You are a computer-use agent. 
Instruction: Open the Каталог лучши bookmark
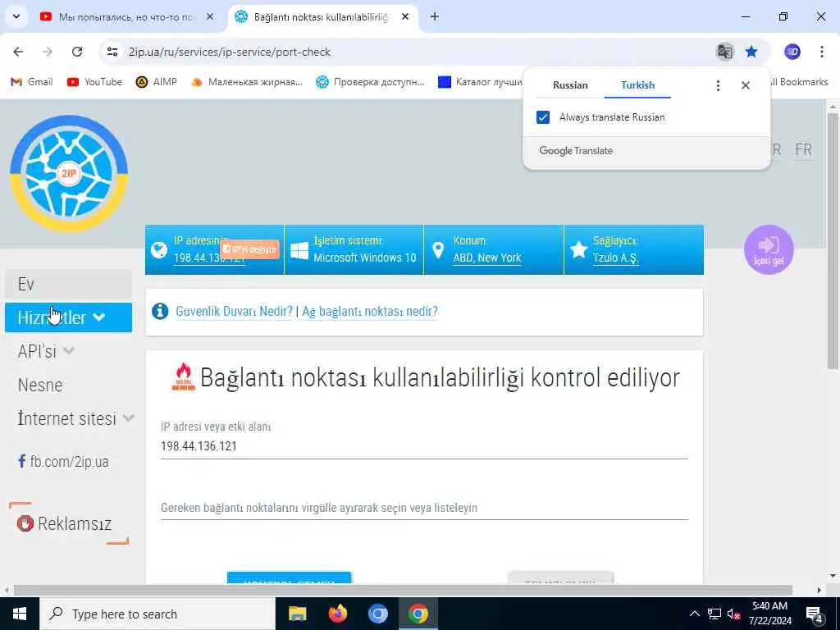[x=479, y=82]
